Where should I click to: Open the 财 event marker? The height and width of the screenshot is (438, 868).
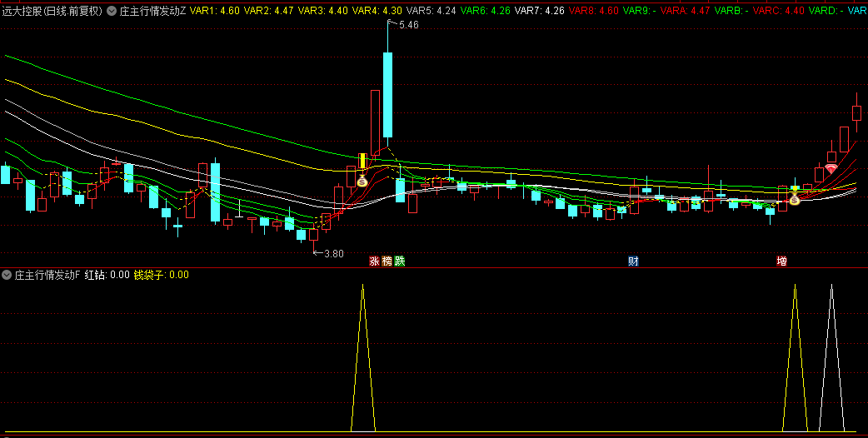click(x=633, y=261)
